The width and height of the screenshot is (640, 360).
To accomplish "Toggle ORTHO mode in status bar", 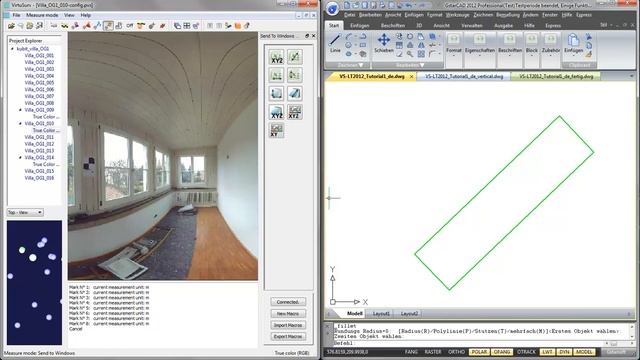I will [456, 352].
